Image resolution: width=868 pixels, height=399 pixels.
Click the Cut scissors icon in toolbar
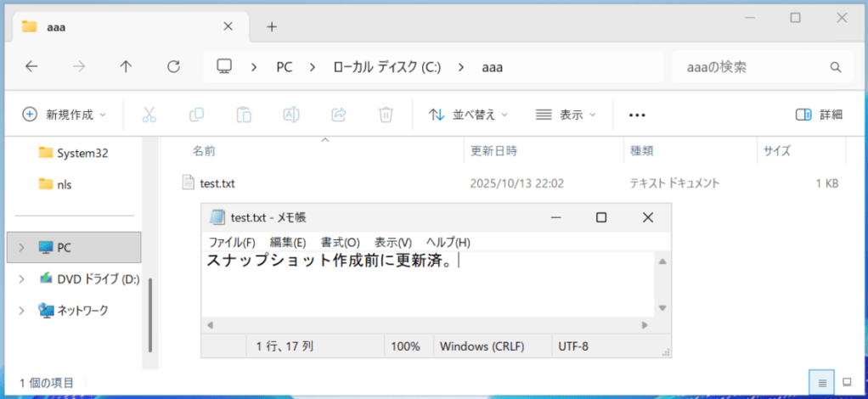(x=149, y=114)
